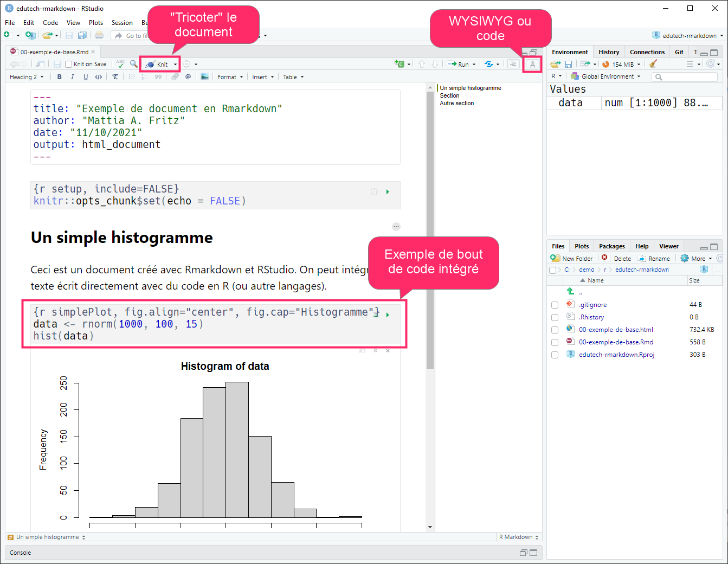This screenshot has width=728, height=564.
Task: Toggle bold formatting in the editor
Action: click(60, 77)
